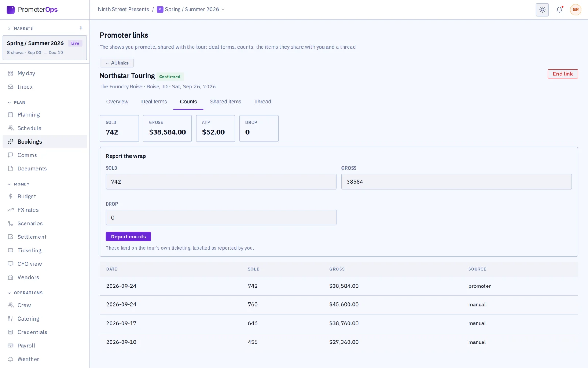Click the End link button
The height and width of the screenshot is (368, 588).
563,74
